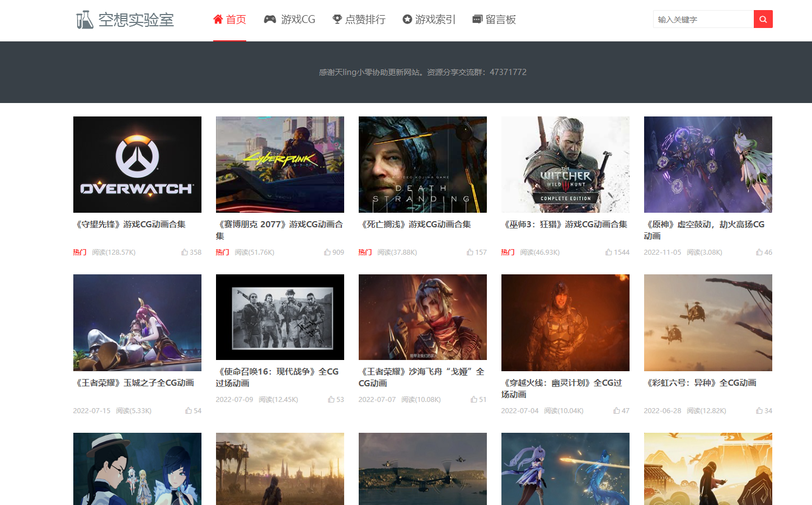The width and height of the screenshot is (812, 505).
Task: Open the 游戏CG menu item
Action: click(x=290, y=20)
